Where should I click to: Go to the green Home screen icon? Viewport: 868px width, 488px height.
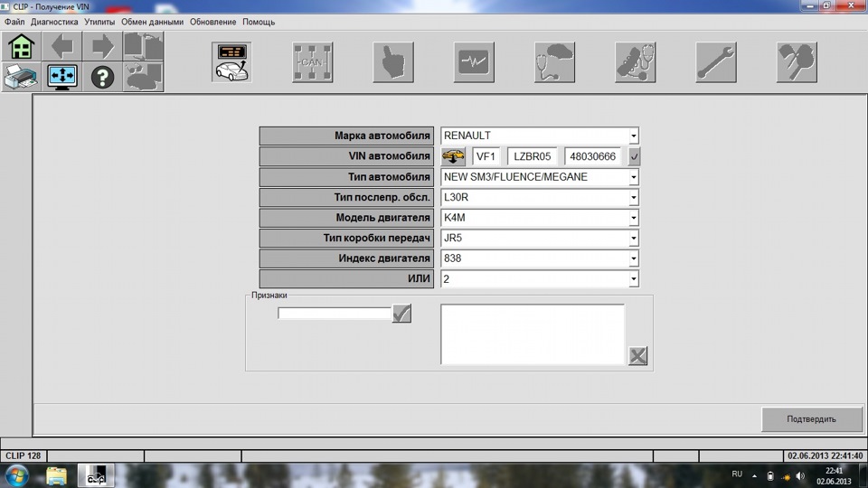[21, 46]
